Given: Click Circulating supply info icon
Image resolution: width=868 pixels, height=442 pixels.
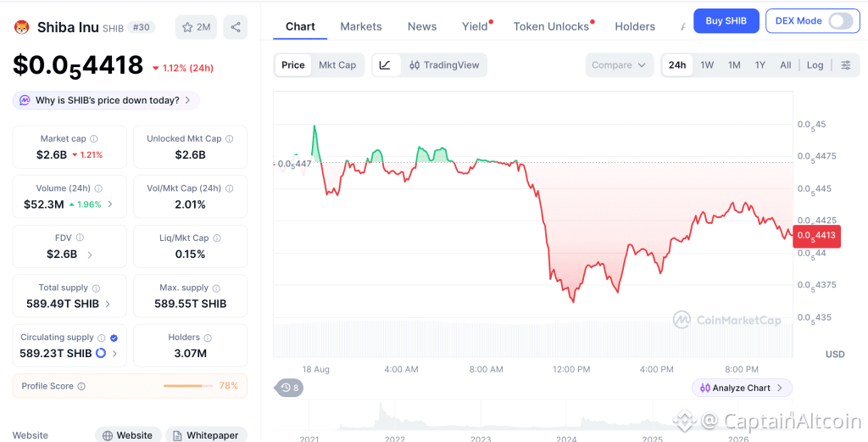Looking at the screenshot, I should (102, 338).
